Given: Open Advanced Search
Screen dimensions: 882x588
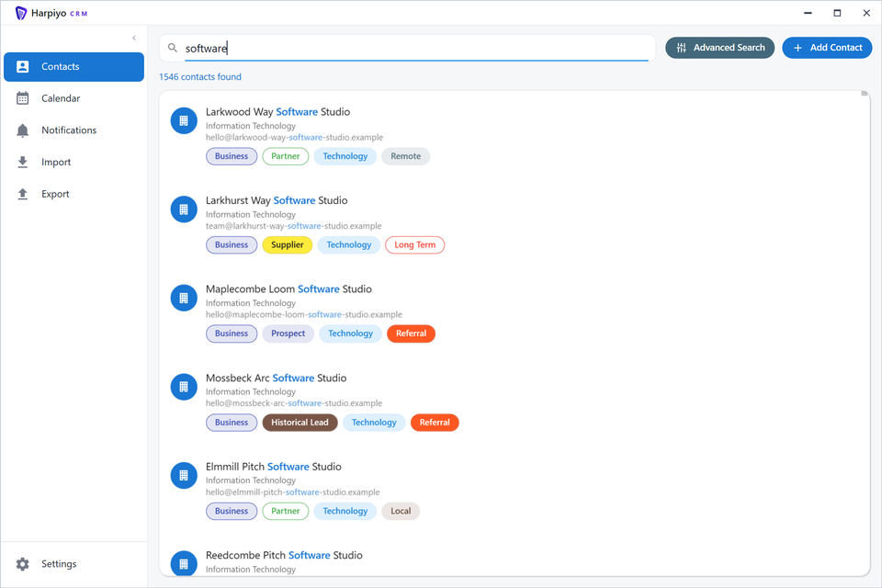Looking at the screenshot, I should click(720, 48).
